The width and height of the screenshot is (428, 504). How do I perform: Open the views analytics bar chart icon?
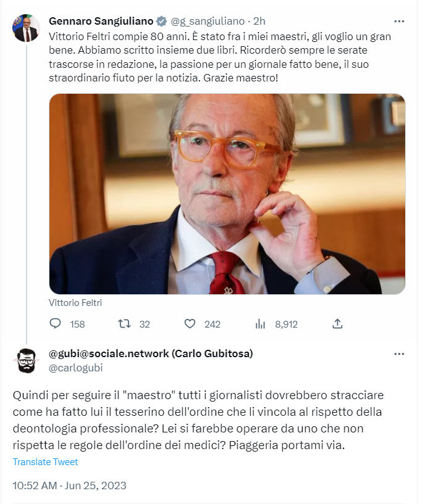pos(260,324)
